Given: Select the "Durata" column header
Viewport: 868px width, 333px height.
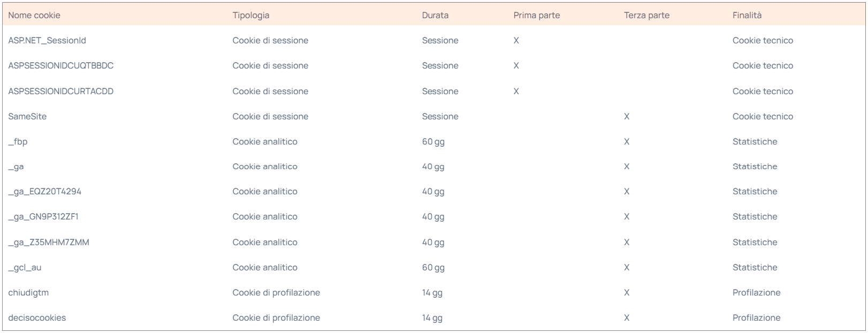Looking at the screenshot, I should pyautogui.click(x=435, y=16).
